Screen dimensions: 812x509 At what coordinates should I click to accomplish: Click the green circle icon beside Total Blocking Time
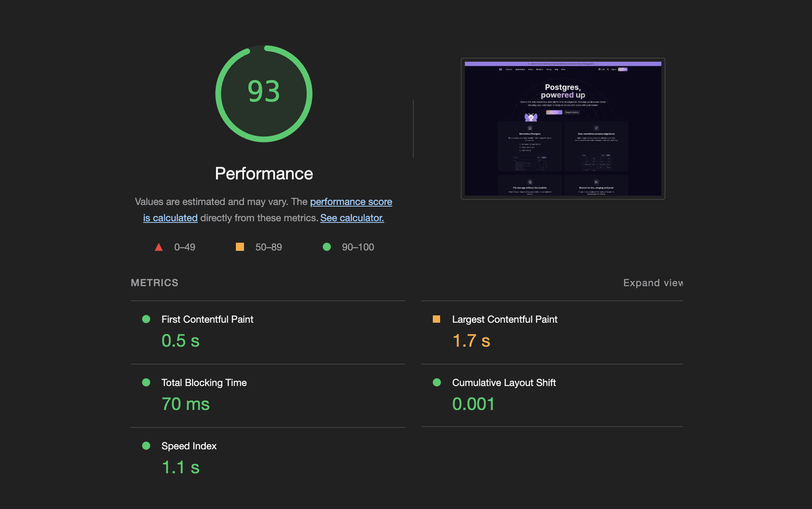147,382
